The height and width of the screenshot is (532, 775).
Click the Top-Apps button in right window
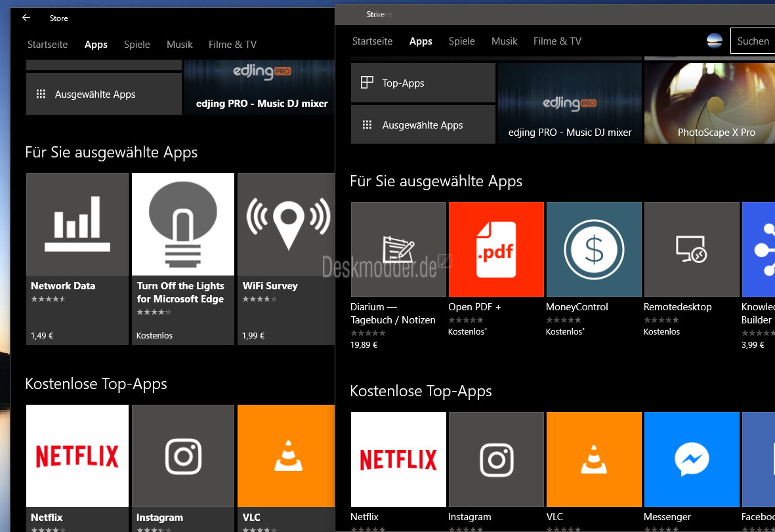423,83
